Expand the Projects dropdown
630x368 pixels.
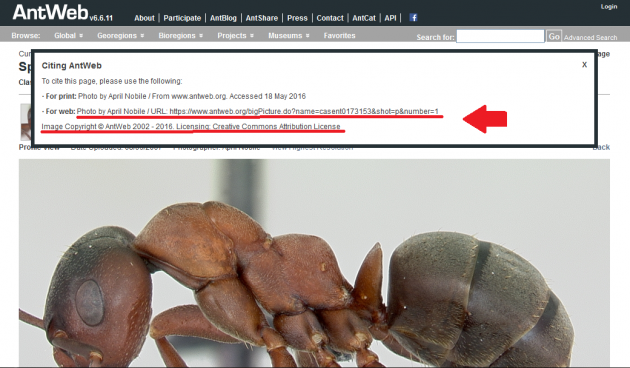235,35
